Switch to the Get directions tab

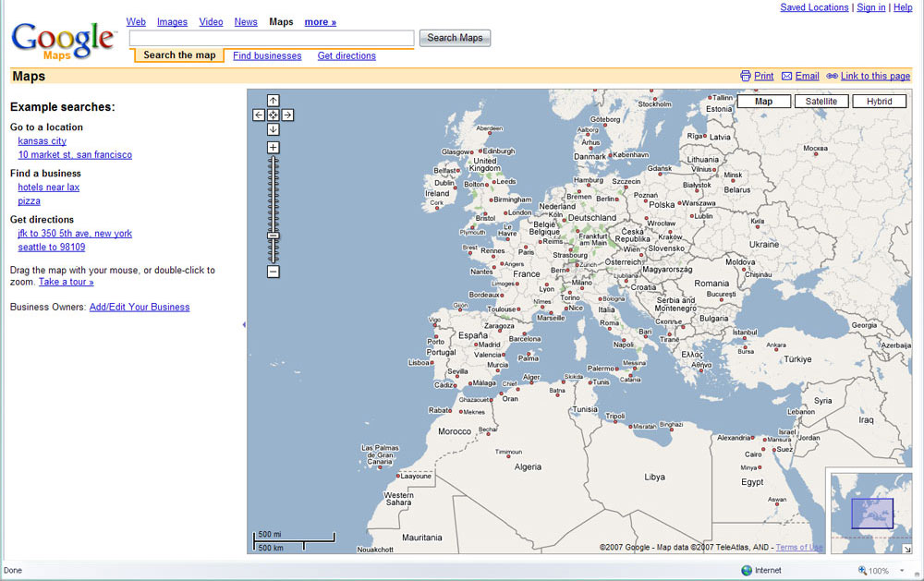click(346, 55)
